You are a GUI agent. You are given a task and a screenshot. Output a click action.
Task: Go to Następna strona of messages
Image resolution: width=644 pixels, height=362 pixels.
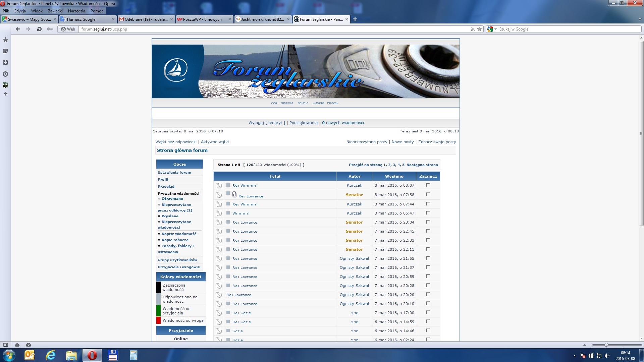pos(422,165)
